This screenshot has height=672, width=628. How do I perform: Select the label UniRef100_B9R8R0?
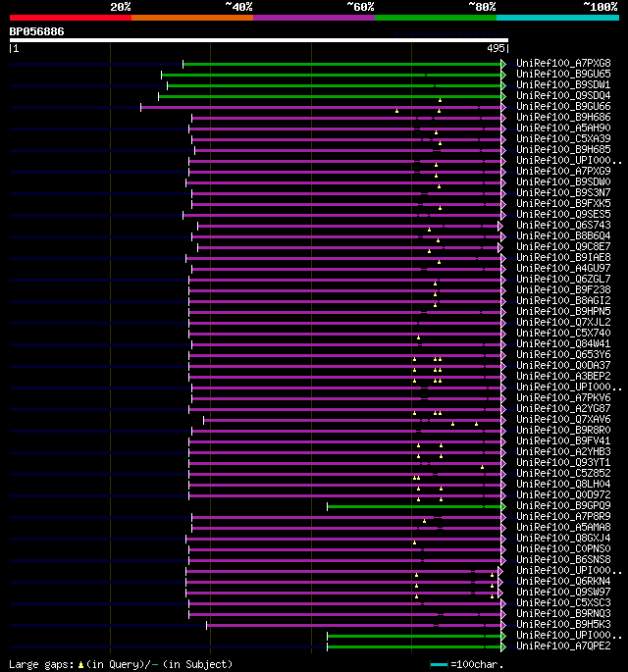(x=563, y=431)
